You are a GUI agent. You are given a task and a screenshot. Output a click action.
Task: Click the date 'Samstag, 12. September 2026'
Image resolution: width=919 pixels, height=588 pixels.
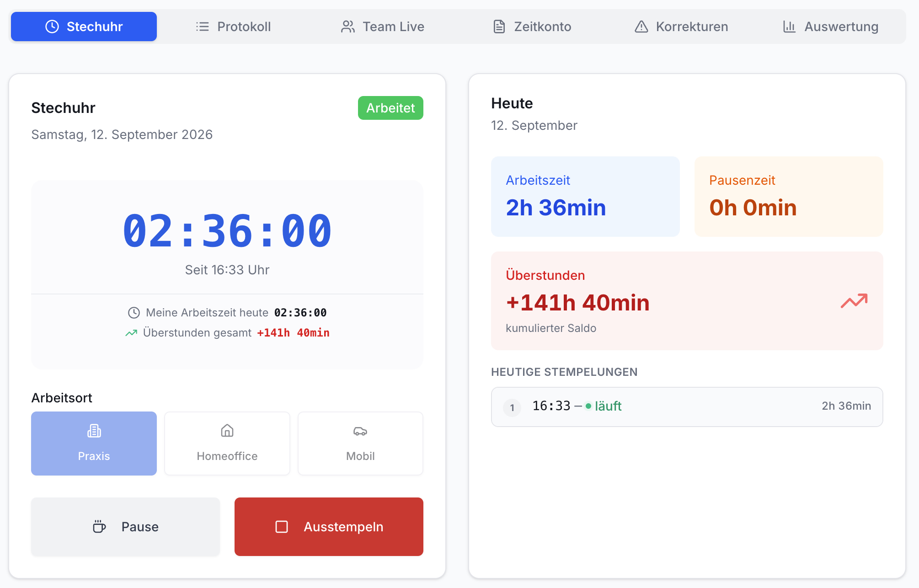coord(122,134)
